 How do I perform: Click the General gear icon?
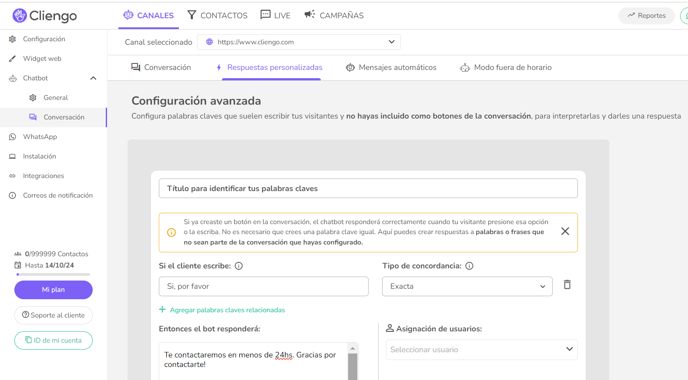(x=32, y=97)
